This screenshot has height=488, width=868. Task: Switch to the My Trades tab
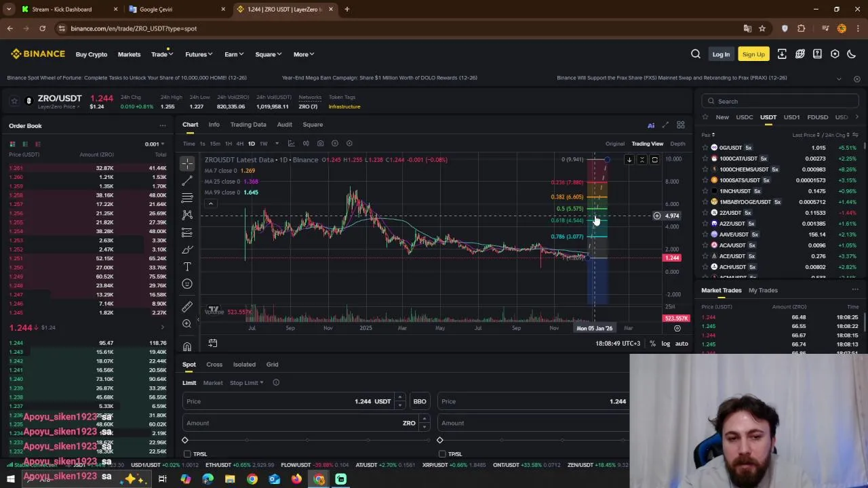pos(763,290)
